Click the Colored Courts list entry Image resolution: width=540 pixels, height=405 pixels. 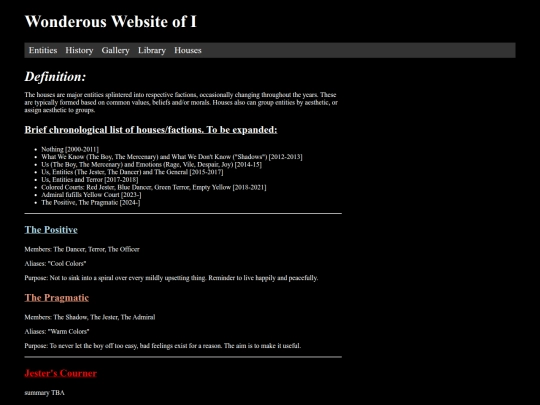154,187
